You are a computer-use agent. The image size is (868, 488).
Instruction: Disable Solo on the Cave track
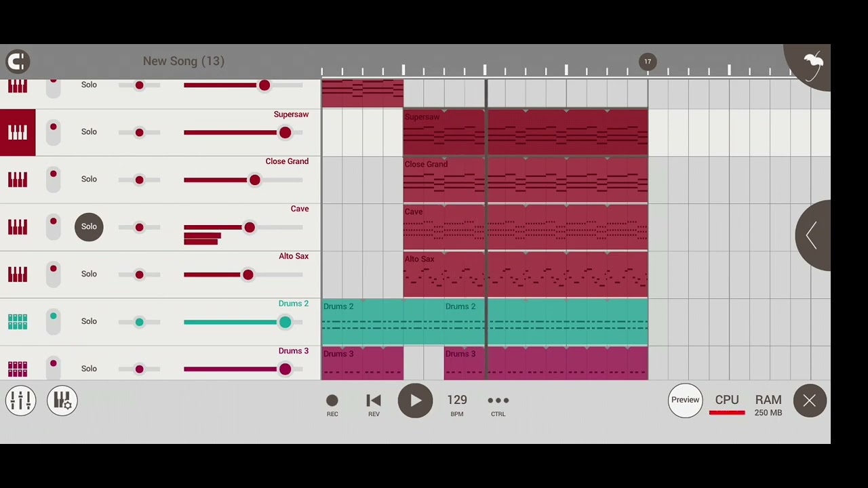point(89,226)
